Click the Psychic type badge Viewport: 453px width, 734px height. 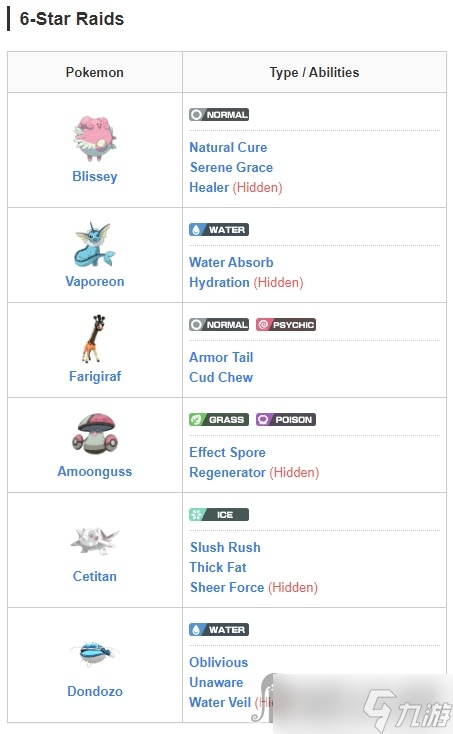pyautogui.click(x=285, y=324)
